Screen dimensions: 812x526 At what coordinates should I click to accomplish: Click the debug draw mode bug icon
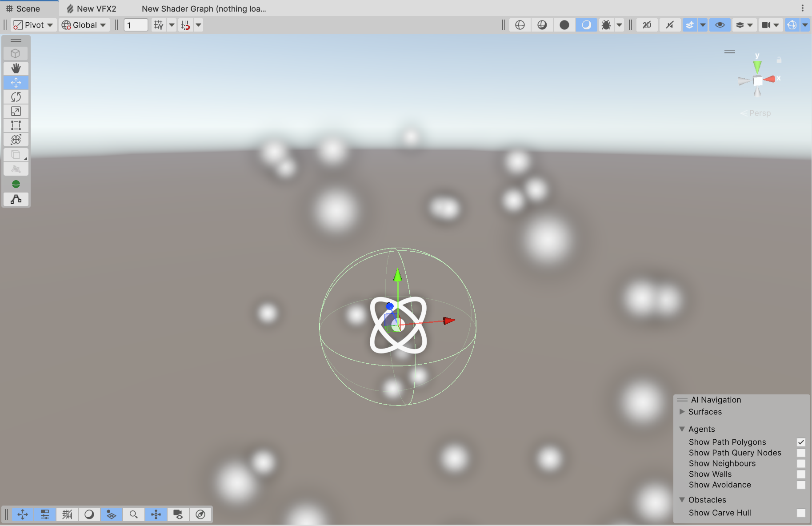coord(606,25)
